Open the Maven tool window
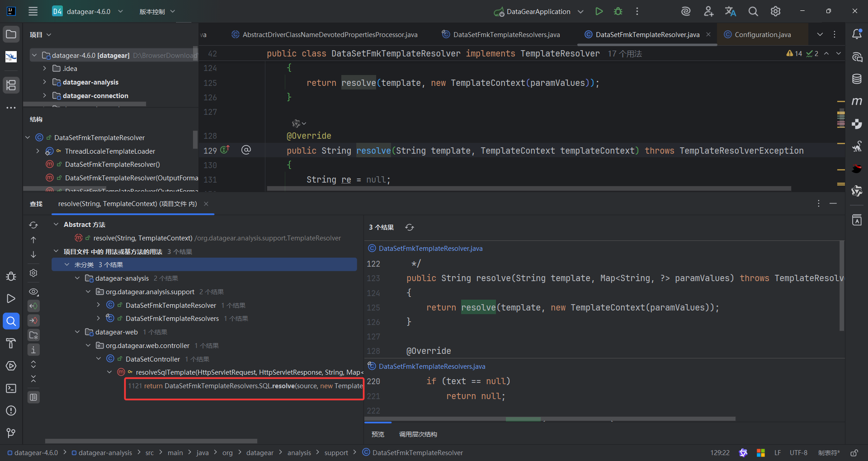 (x=857, y=101)
